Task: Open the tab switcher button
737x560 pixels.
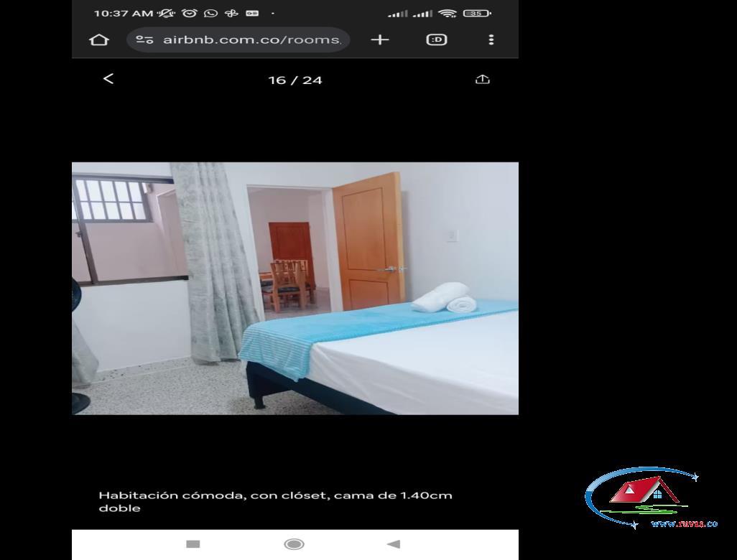Action: 437,40
